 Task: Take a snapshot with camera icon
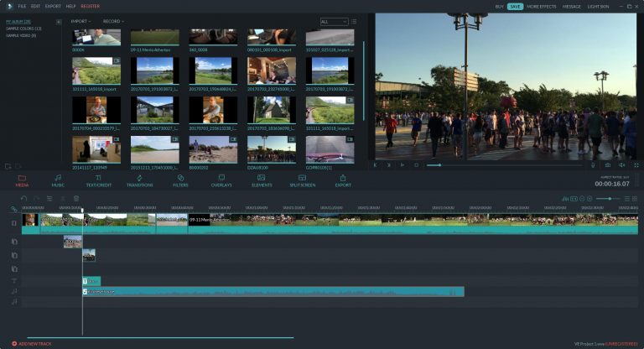(x=607, y=164)
